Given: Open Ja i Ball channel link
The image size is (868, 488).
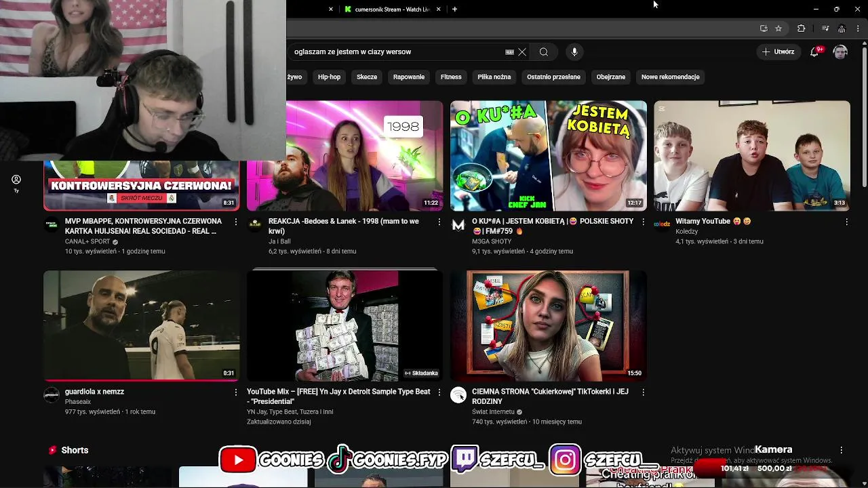Looking at the screenshot, I should click(x=279, y=241).
